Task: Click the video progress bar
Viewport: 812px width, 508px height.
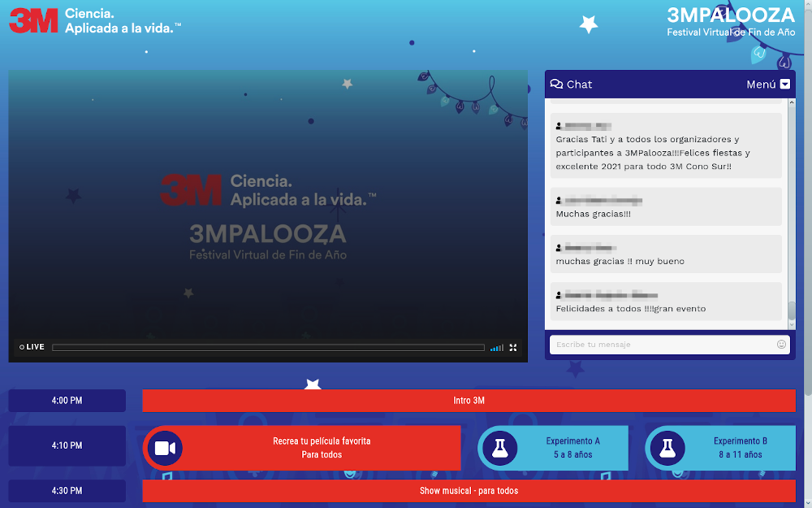Action: [x=268, y=347]
